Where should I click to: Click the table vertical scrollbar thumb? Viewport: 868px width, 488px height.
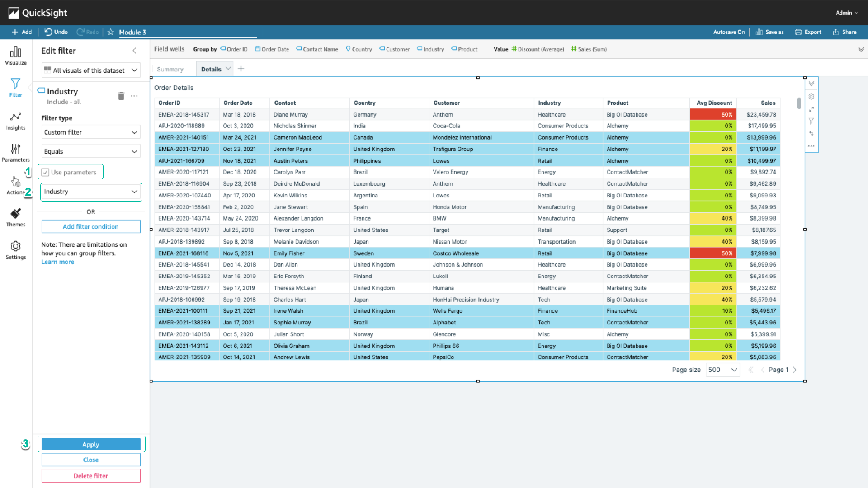[x=799, y=103]
